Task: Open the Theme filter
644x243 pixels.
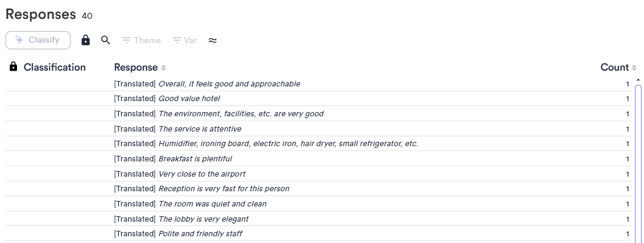Action: (141, 40)
